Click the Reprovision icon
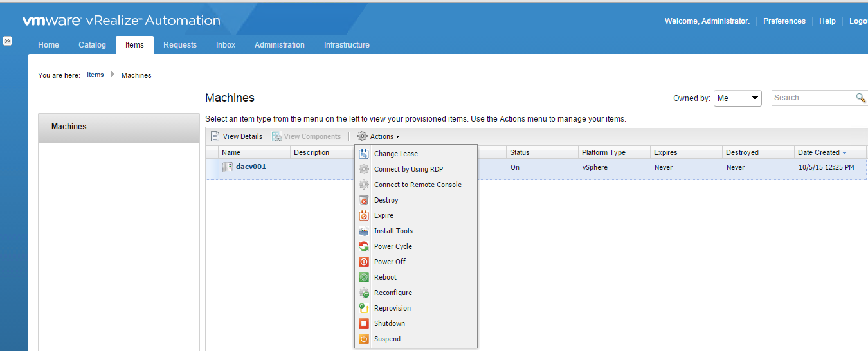This screenshot has height=351, width=868. 364,308
